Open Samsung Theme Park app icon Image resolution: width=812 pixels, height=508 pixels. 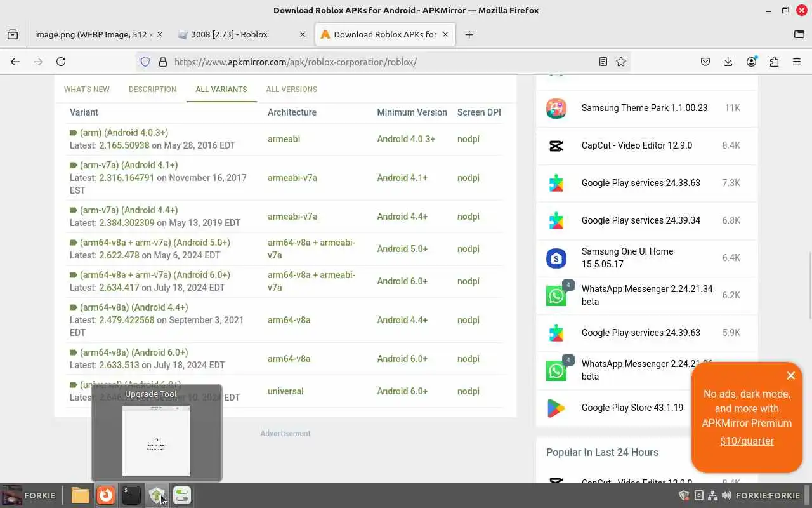tap(556, 108)
